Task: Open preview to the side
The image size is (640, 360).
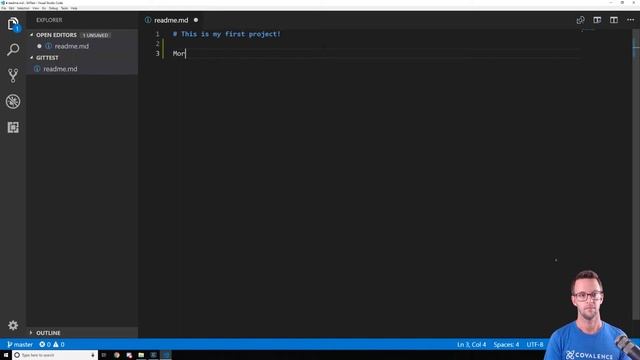Action: point(597,20)
